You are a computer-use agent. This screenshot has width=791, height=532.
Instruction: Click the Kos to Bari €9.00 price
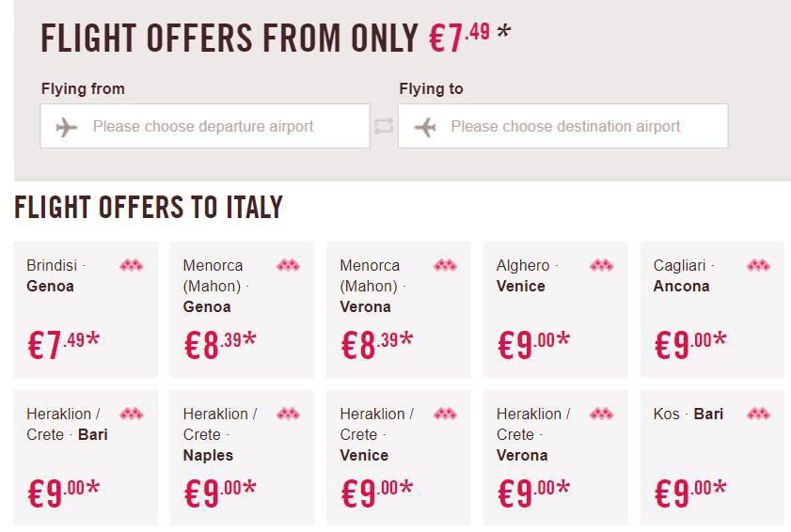click(690, 493)
